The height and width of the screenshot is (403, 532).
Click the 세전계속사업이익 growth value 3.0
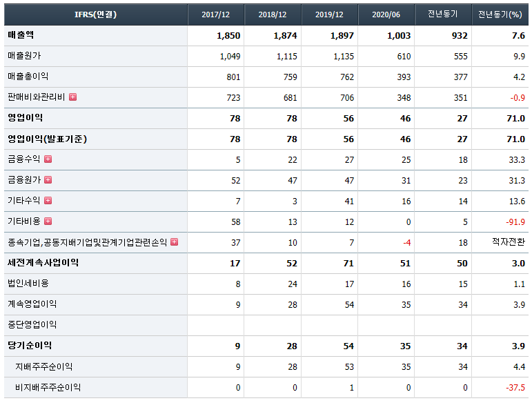point(518,263)
